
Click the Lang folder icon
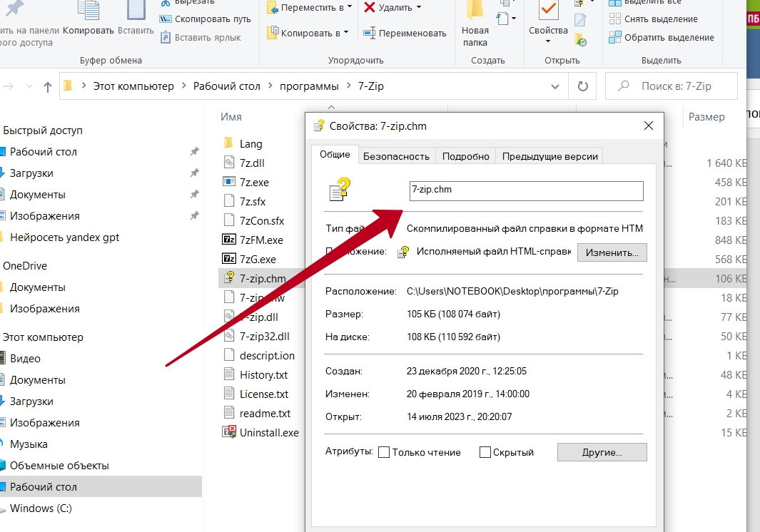[229, 143]
